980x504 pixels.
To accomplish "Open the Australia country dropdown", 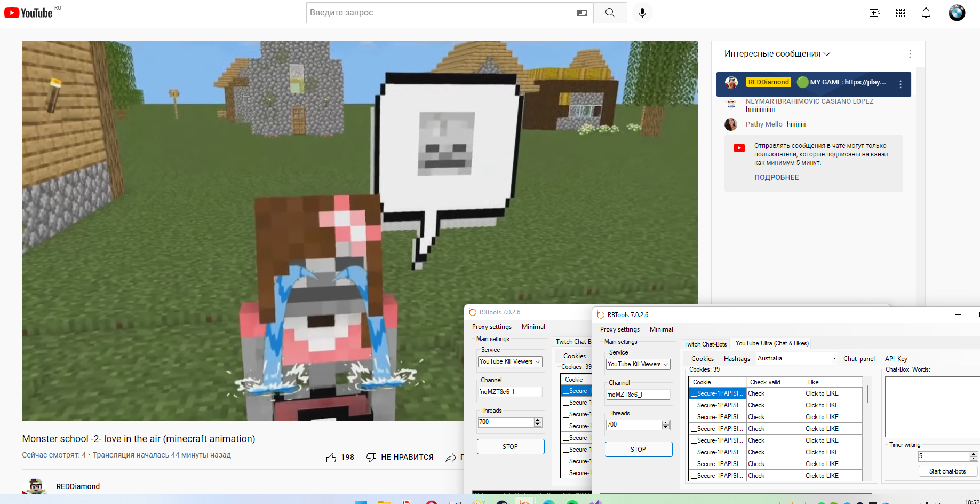I will [796, 359].
